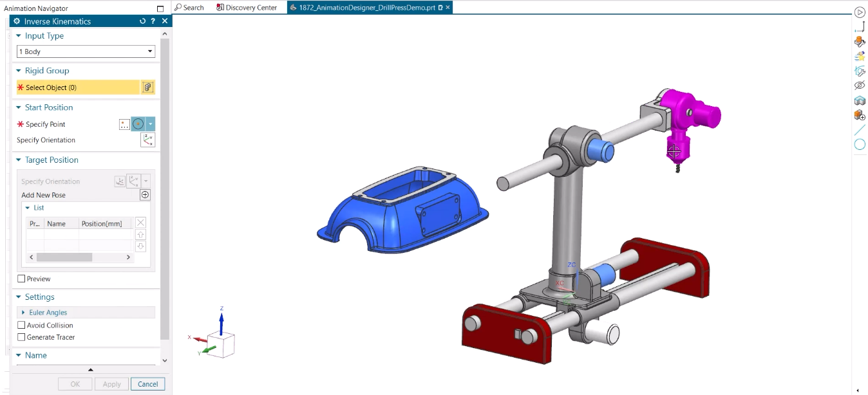This screenshot has width=868, height=395.
Task: Click the play icon in right toolbar
Action: point(859,12)
